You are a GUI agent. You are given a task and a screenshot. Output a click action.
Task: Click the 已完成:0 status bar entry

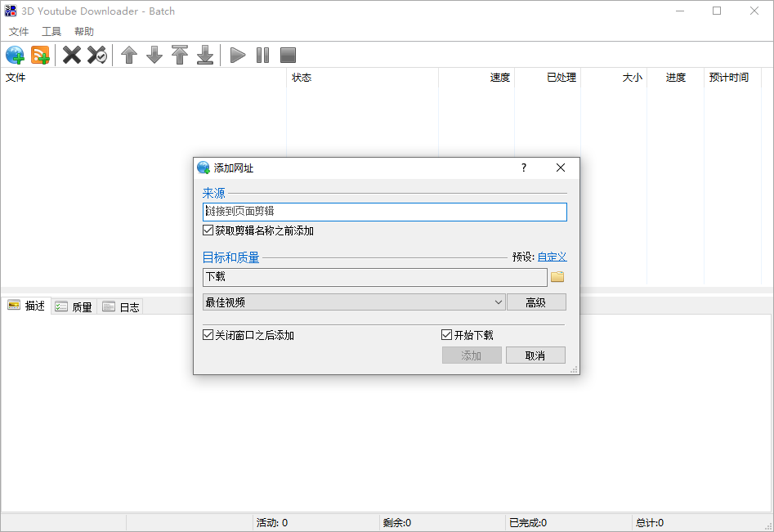pos(569,523)
